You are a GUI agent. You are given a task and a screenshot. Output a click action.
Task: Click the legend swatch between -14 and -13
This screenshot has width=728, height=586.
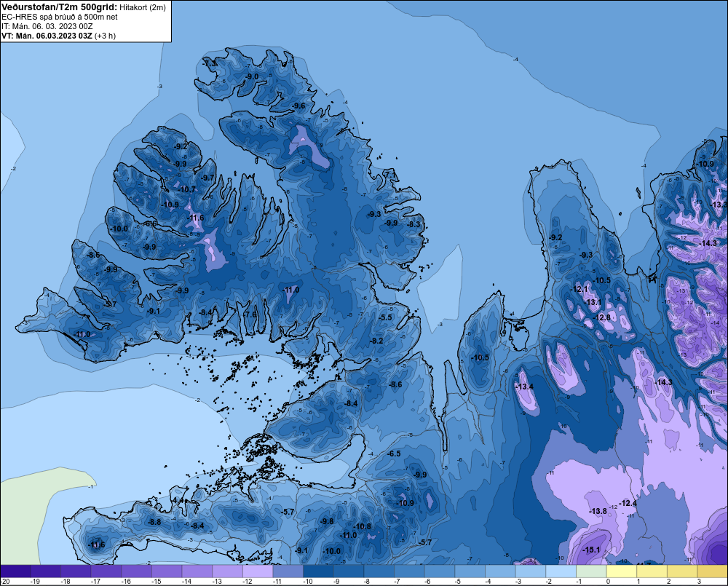coord(197,571)
